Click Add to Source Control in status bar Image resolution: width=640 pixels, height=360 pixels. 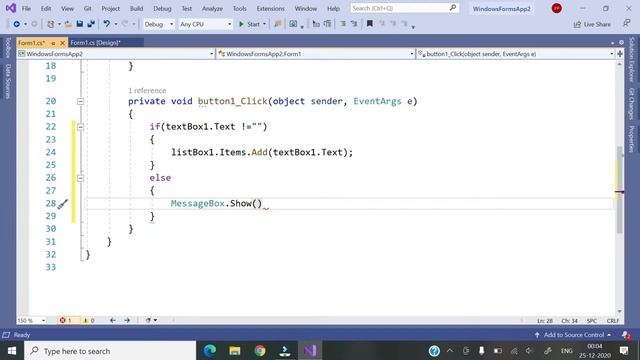(574, 335)
